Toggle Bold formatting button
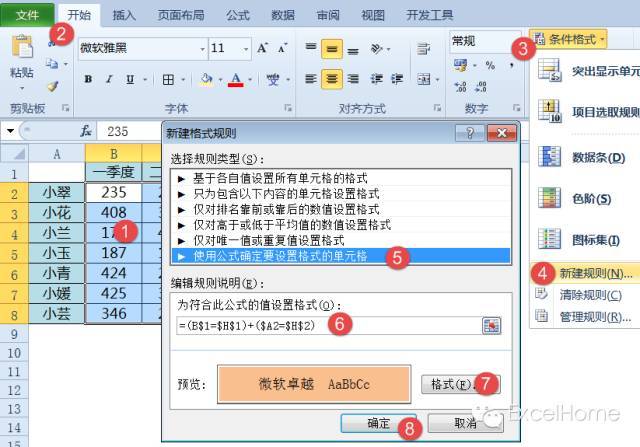This screenshot has width=640, height=447. pyautogui.click(x=88, y=79)
